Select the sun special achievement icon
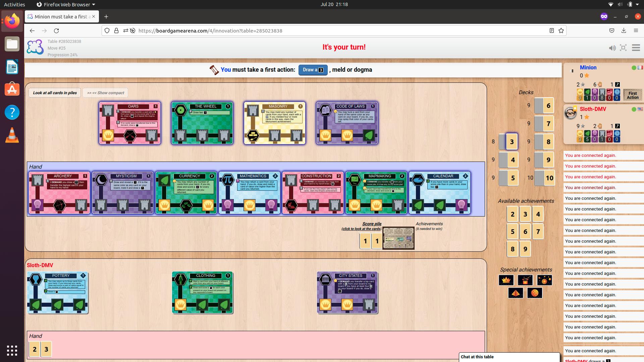Viewport: 644px width, 362px height. [x=544, y=280]
